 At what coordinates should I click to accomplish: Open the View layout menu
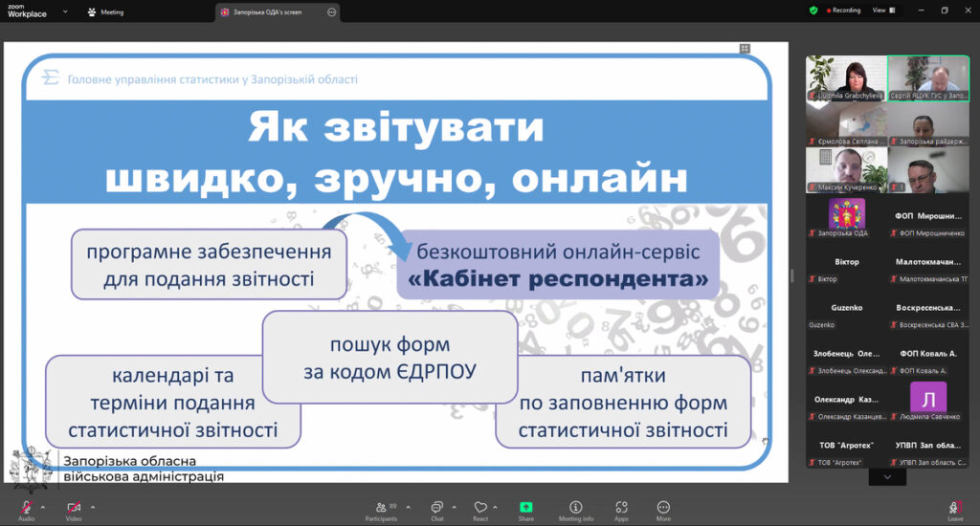(x=880, y=11)
